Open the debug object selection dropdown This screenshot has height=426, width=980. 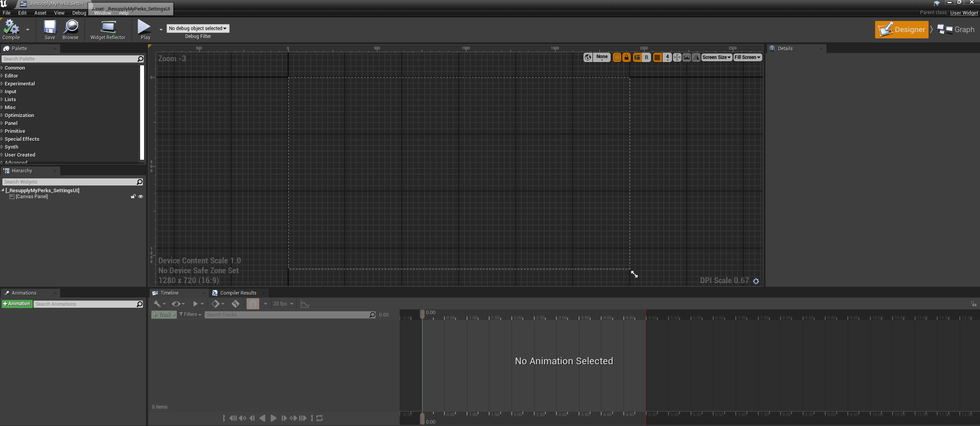point(198,28)
